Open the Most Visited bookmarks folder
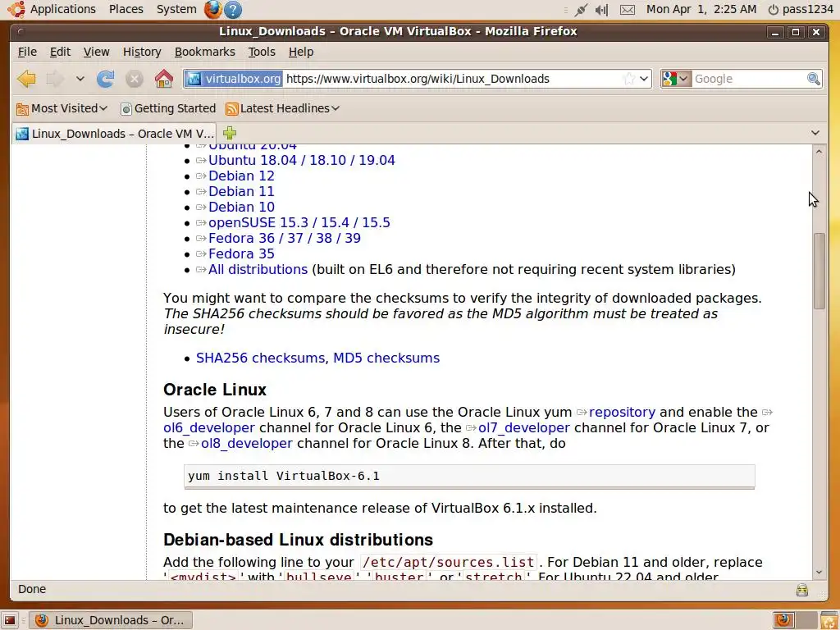 point(62,108)
